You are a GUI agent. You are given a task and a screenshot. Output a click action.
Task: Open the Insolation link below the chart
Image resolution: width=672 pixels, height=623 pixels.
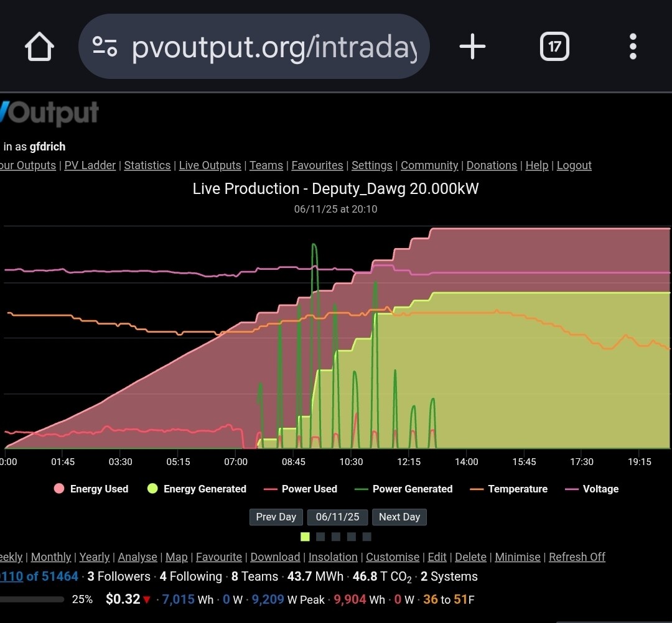[x=333, y=557]
